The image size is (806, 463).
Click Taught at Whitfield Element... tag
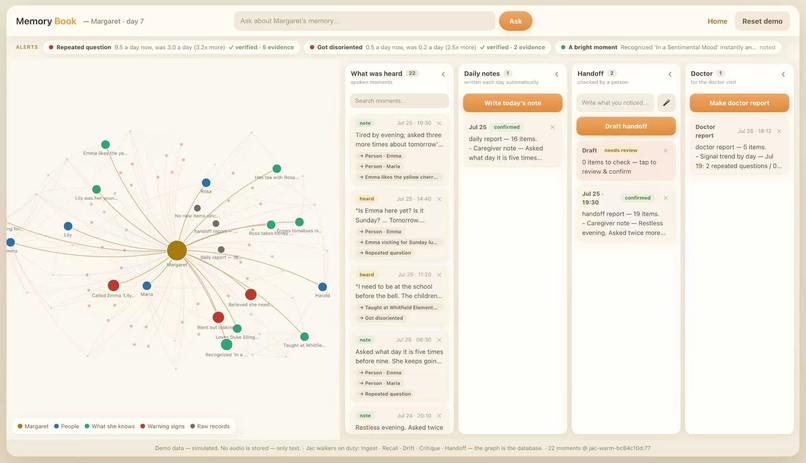pos(398,307)
